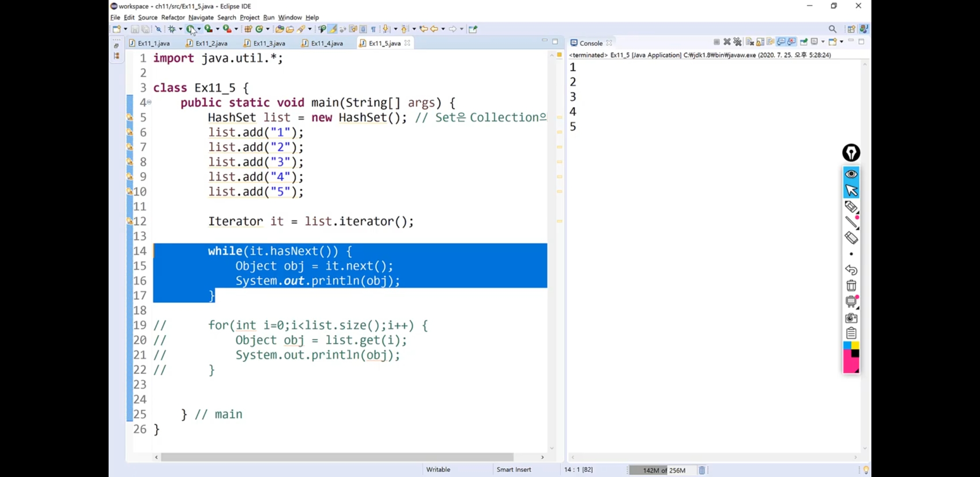The image size is (980, 477).
Task: Open the Run button dropdown arrow
Action: 200,29
